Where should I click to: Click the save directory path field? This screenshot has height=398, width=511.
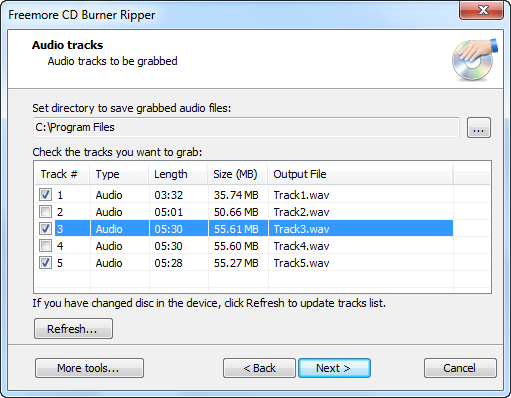click(246, 127)
